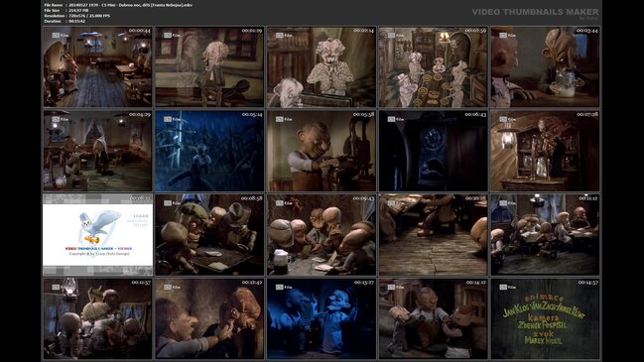The width and height of the screenshot is (644, 362).
Task: Click the owl logo Video Thumbnails Maker frame
Action: tap(98, 235)
